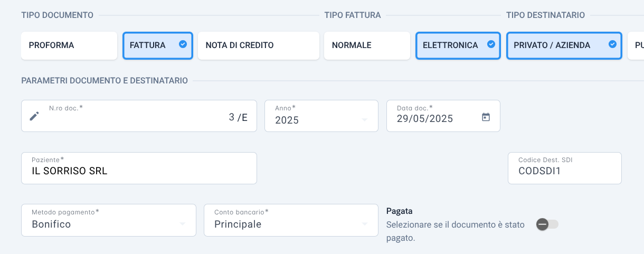
Task: Open the calendar picker icon for Data doc.
Action: point(486,117)
